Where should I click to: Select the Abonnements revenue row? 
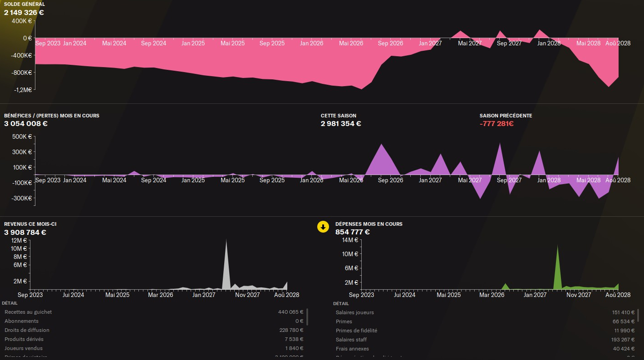(x=154, y=321)
